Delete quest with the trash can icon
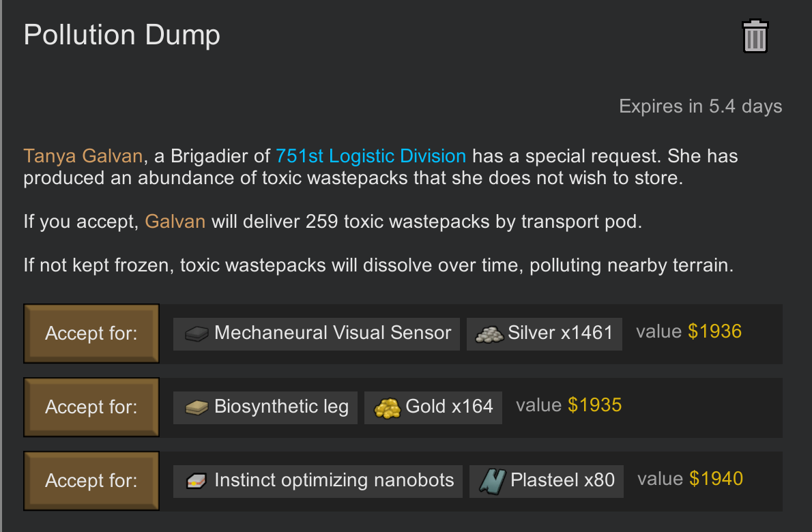 [x=755, y=36]
